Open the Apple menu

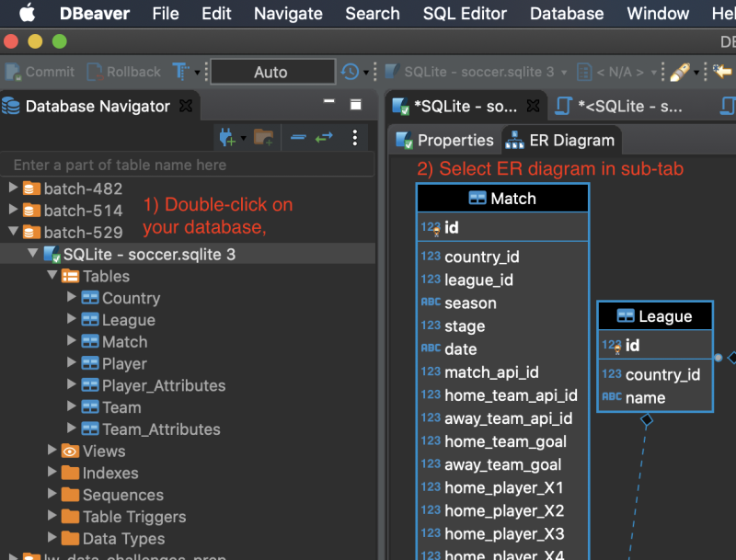(x=28, y=13)
